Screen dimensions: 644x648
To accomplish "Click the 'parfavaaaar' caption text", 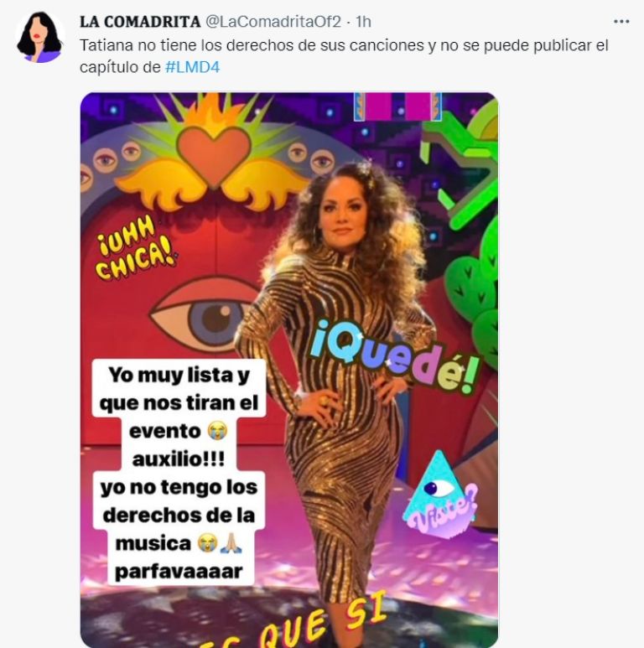I will pyautogui.click(x=179, y=572).
